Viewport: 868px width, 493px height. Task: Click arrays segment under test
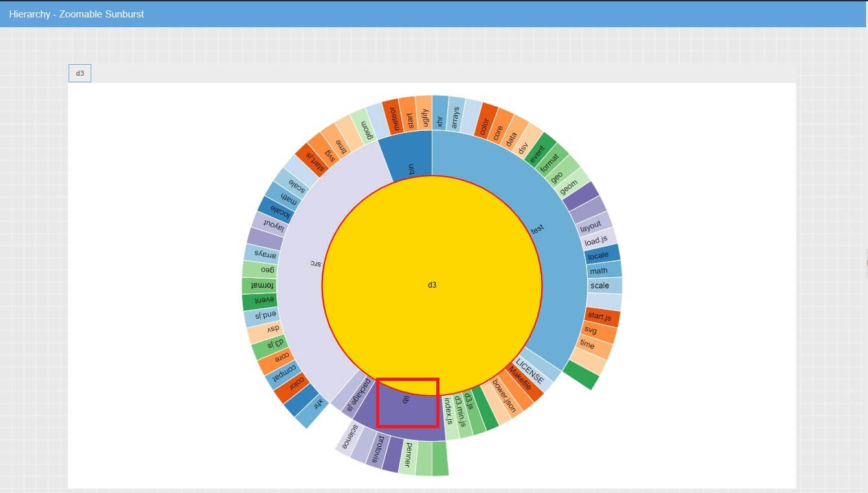click(x=456, y=115)
